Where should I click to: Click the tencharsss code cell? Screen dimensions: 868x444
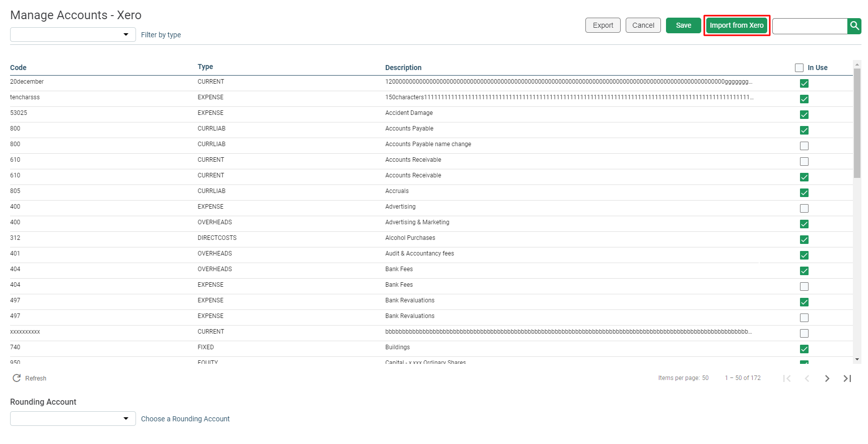25,97
